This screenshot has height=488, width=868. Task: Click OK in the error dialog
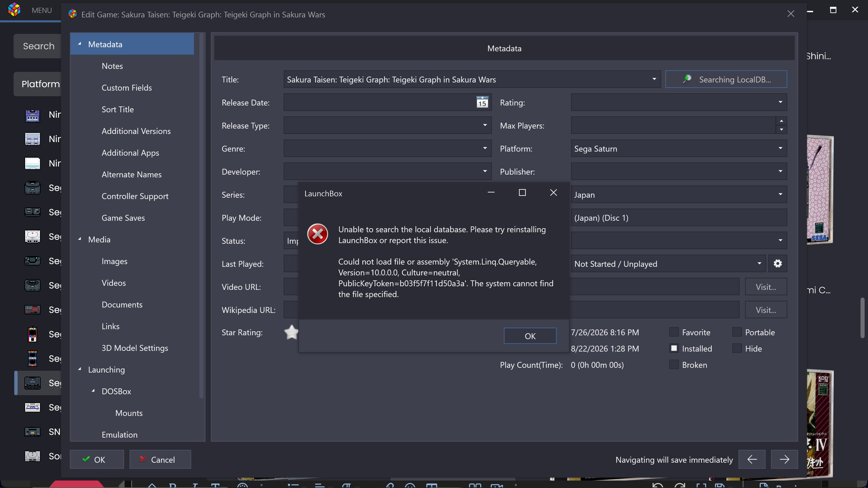click(x=530, y=336)
